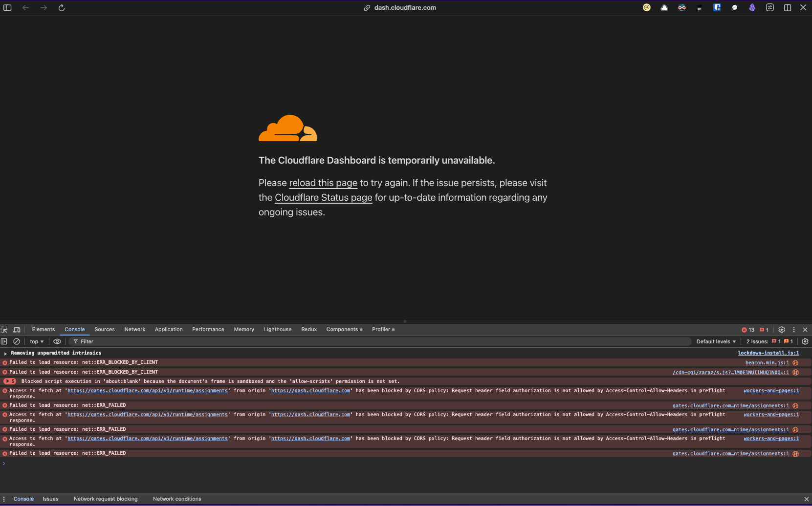Image resolution: width=812 pixels, height=506 pixels.
Task: Click the 'Blocked script execution in about:blank' message
Action: tap(210, 381)
